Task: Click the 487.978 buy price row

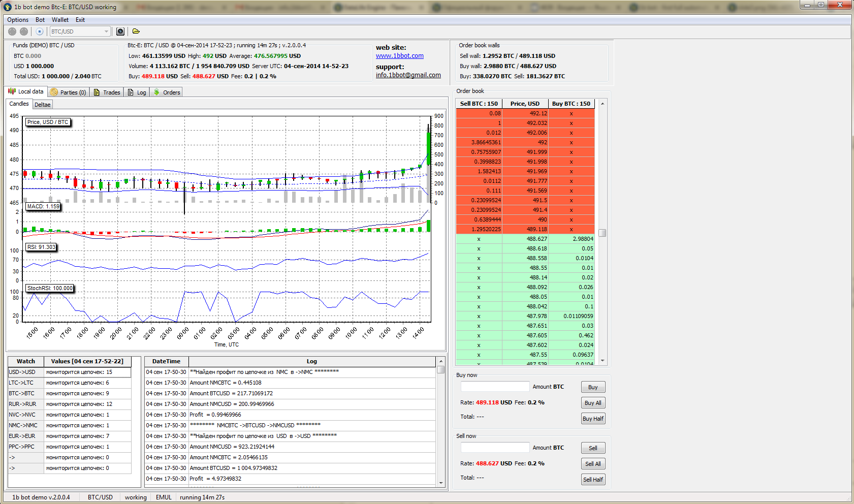Action: [x=525, y=316]
